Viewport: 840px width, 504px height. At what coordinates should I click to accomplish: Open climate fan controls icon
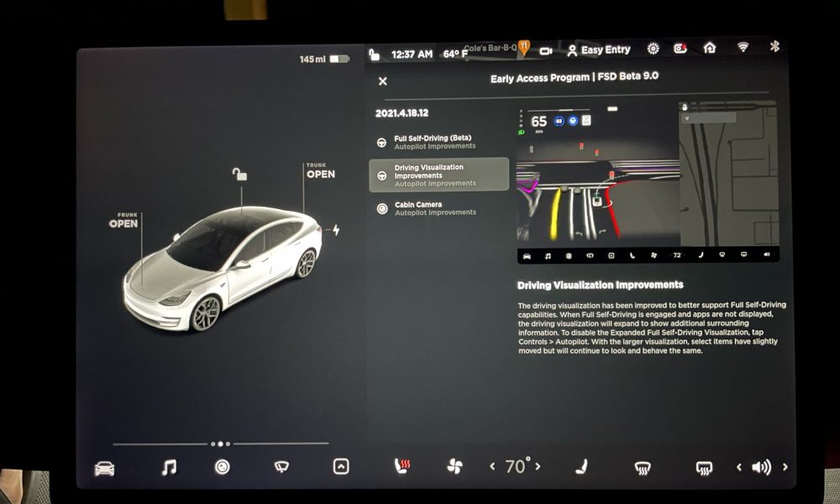point(454,466)
